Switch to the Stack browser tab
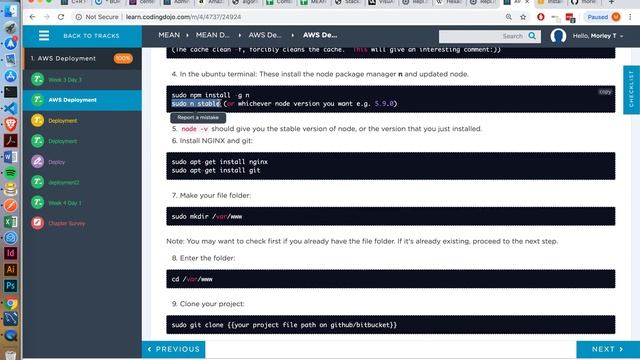Viewport: 640px width, 360px height. pyautogui.click(x=347, y=2)
